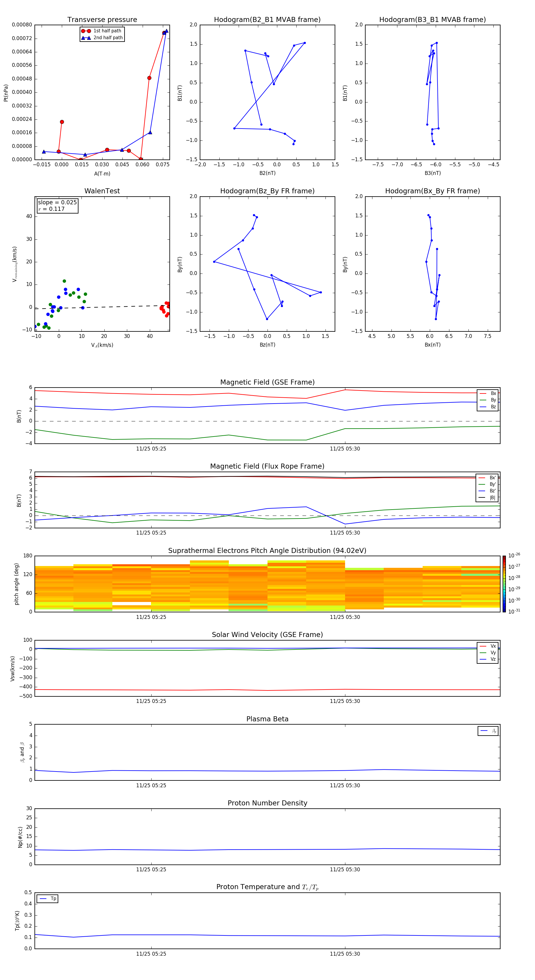Viewport: 535px width, 980px height.
Task: Click the Vy legend entry
Action: tap(488, 652)
